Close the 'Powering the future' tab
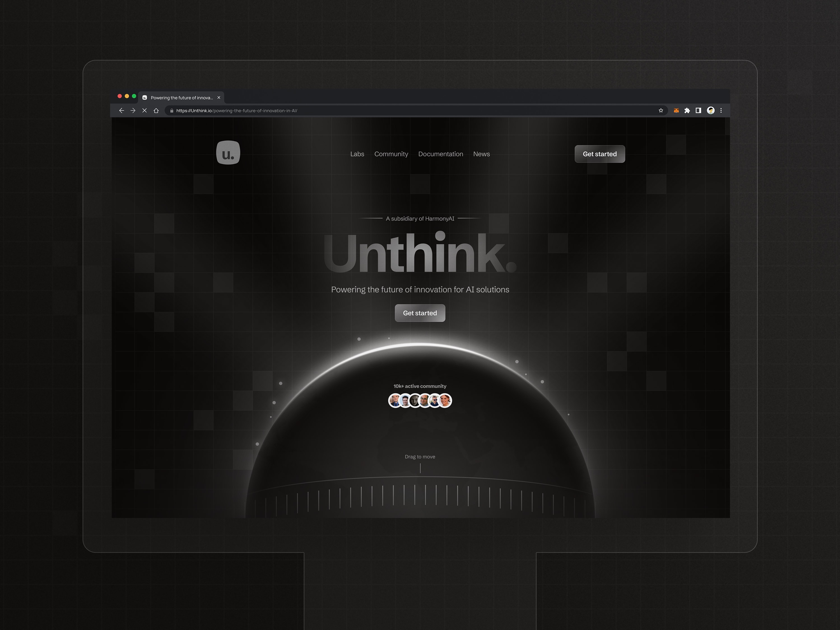 tap(219, 97)
